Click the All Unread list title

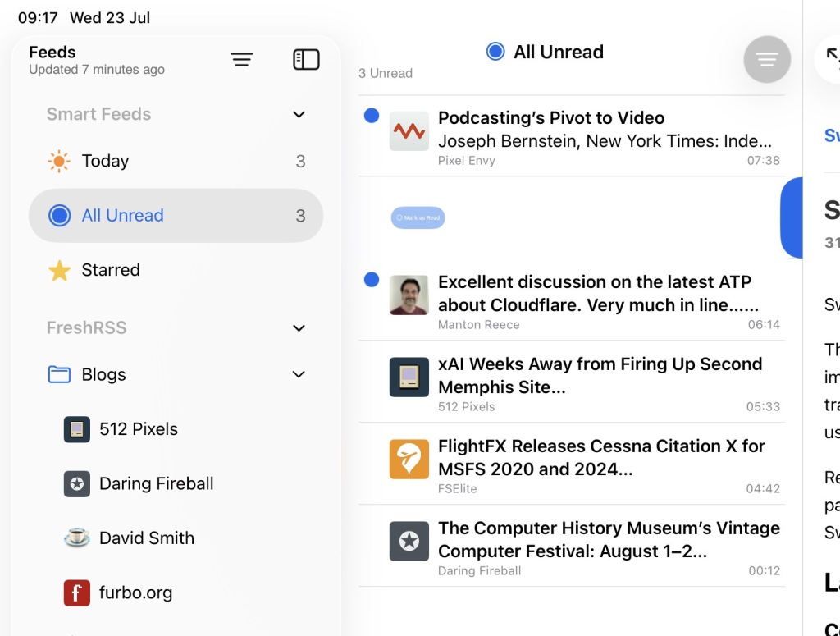tap(558, 52)
